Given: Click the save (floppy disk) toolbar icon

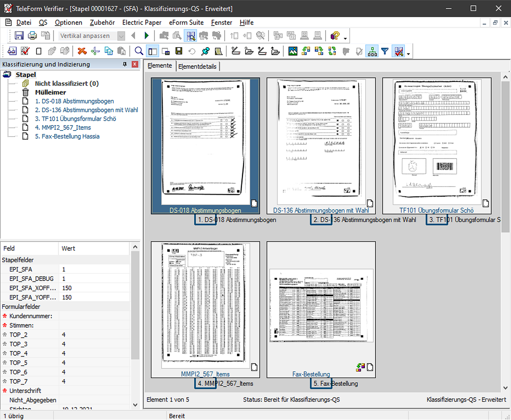Looking at the screenshot, I should coord(19,36).
